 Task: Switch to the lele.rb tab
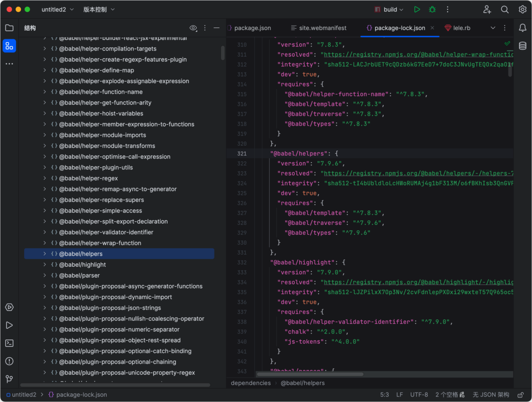458,28
